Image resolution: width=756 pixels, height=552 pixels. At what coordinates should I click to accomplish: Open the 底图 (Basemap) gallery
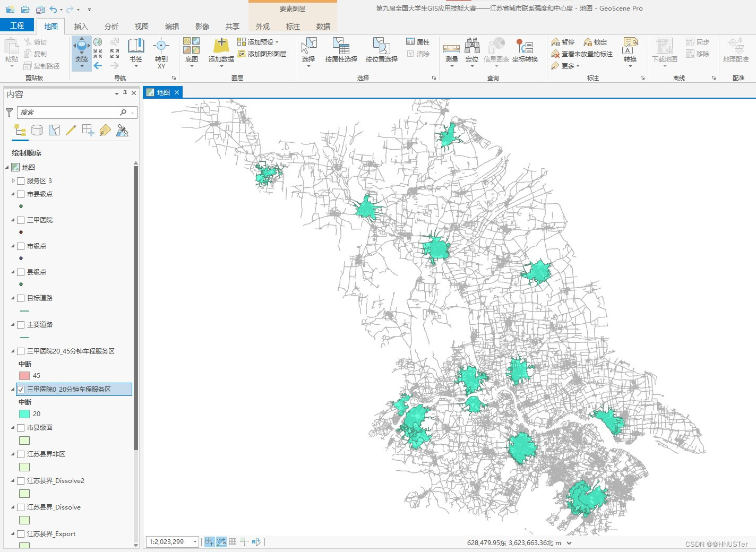point(191,52)
